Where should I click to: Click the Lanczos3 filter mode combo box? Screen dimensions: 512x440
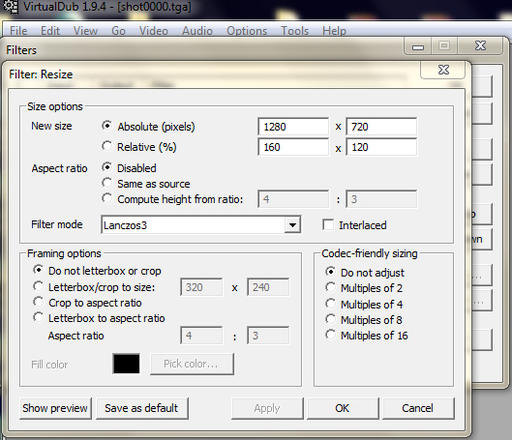(x=201, y=225)
